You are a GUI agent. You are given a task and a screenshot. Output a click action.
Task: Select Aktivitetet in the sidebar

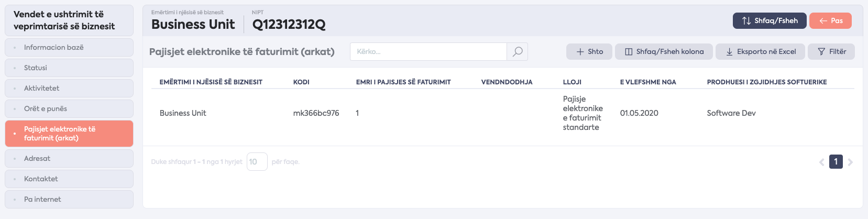click(x=69, y=88)
